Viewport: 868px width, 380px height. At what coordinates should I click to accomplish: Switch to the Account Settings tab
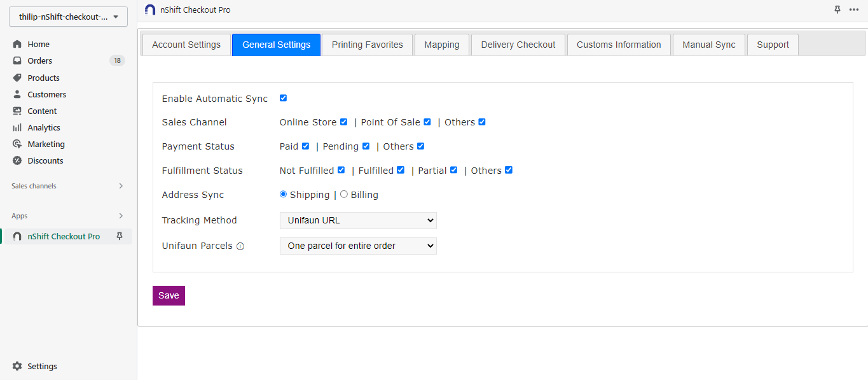click(x=186, y=45)
